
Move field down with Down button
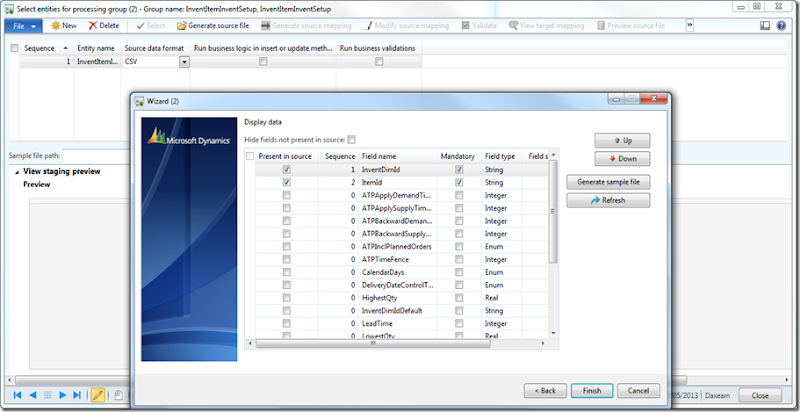click(x=621, y=159)
